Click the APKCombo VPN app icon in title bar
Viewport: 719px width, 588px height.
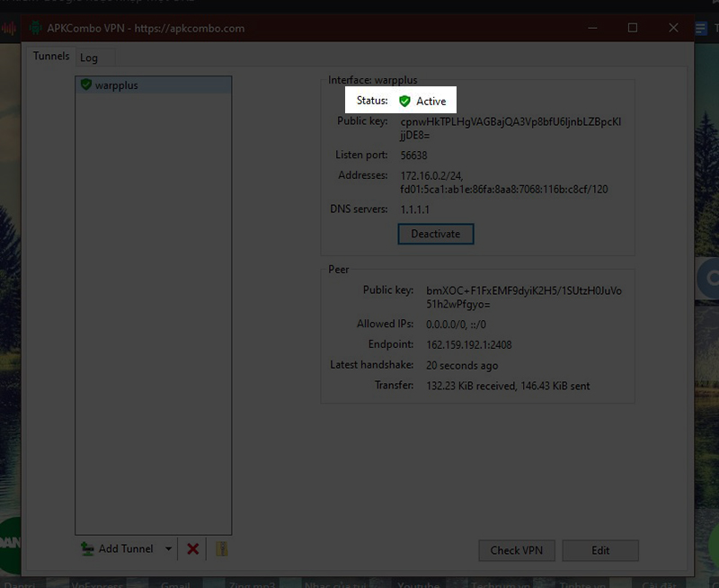[35, 28]
